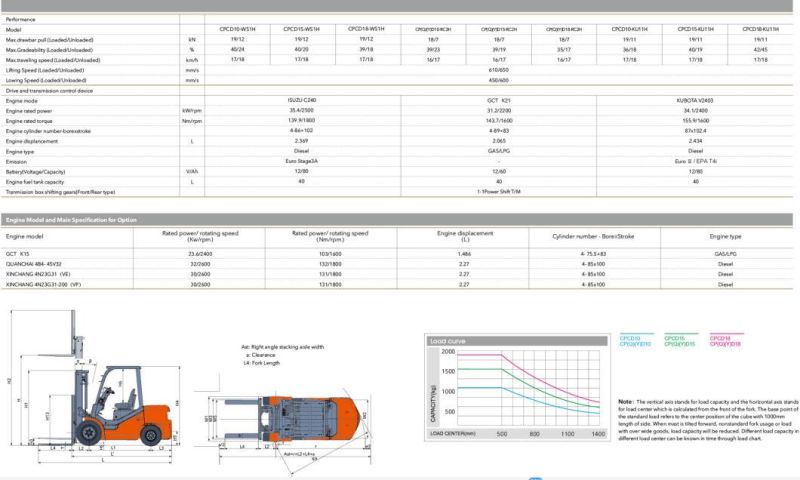Click displacement value "2.434"
800x480 pixels.
[695, 141]
